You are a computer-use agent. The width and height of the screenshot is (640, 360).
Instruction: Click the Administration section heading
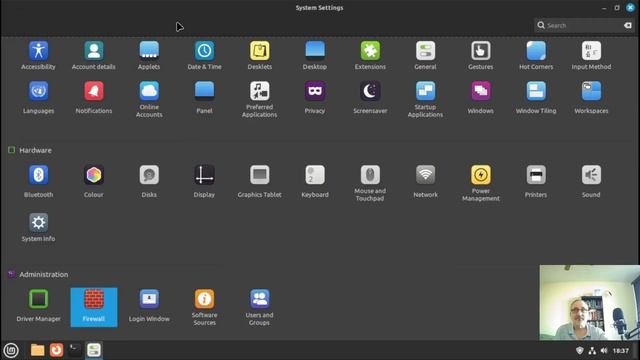pos(44,274)
